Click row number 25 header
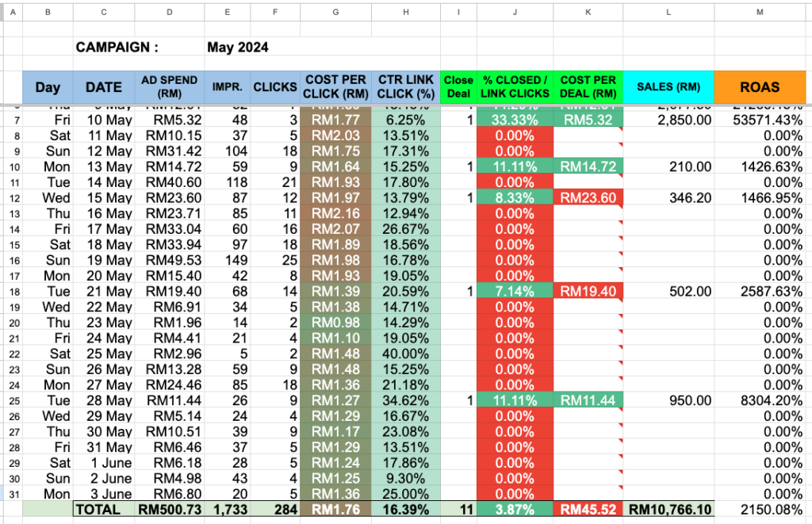The image size is (812, 524). click(x=11, y=401)
